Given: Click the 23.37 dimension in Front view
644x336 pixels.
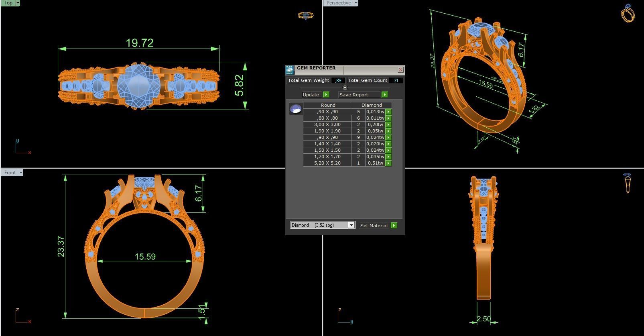Looking at the screenshot, I should point(61,246).
